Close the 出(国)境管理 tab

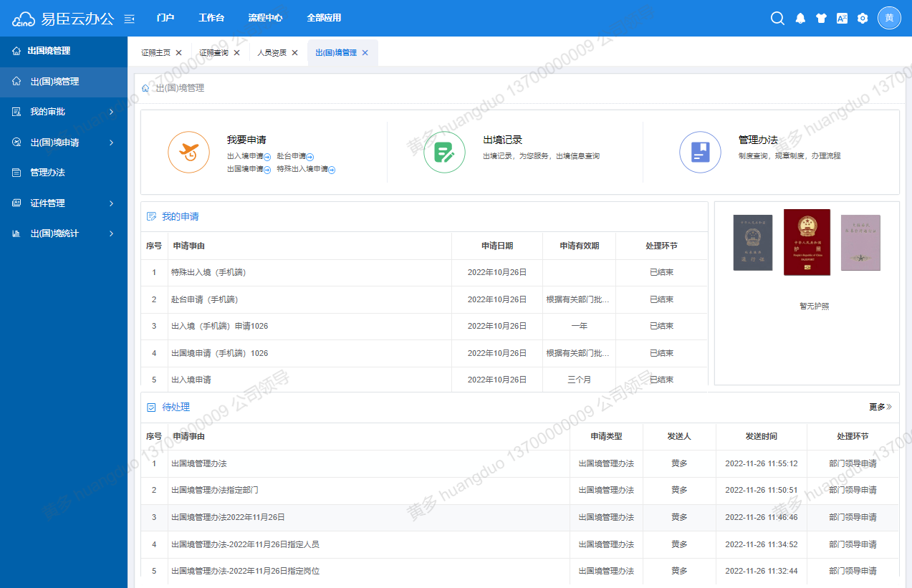coord(365,53)
